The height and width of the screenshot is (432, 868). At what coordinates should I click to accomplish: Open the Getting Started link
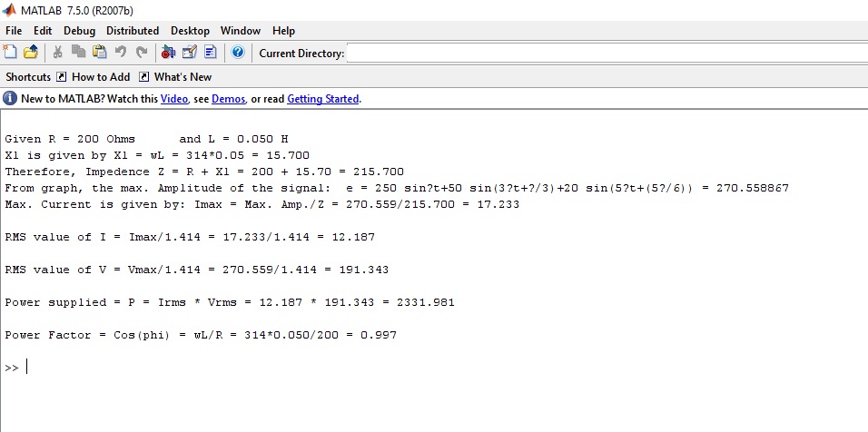point(322,99)
